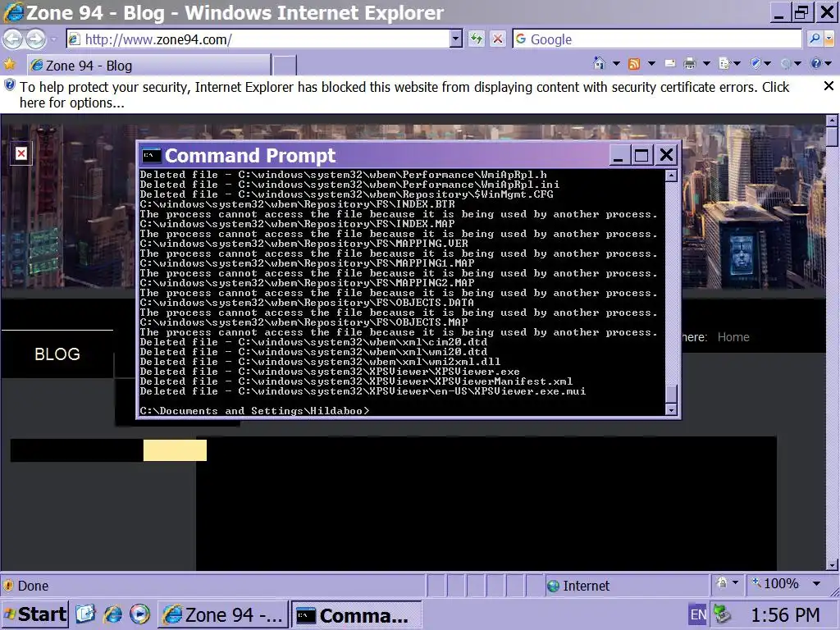Screen dimensions: 840x630
Task: Switch to Zone 94 taskbar button
Action: [223, 614]
